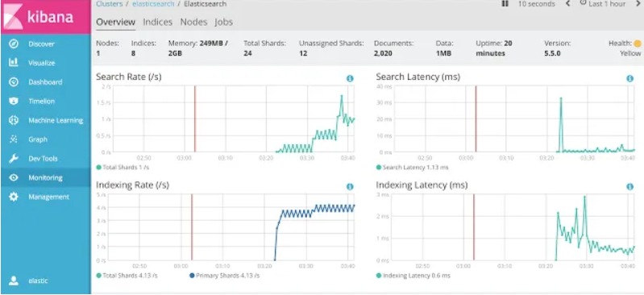Viewport: 644px width, 295px height.
Task: Click the Search Rate (/s) chart title
Action: point(128,77)
